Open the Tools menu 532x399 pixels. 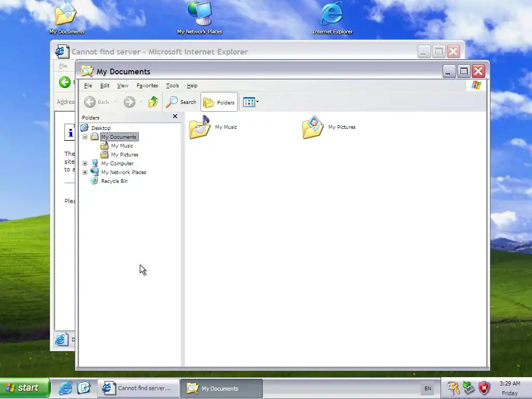click(172, 86)
